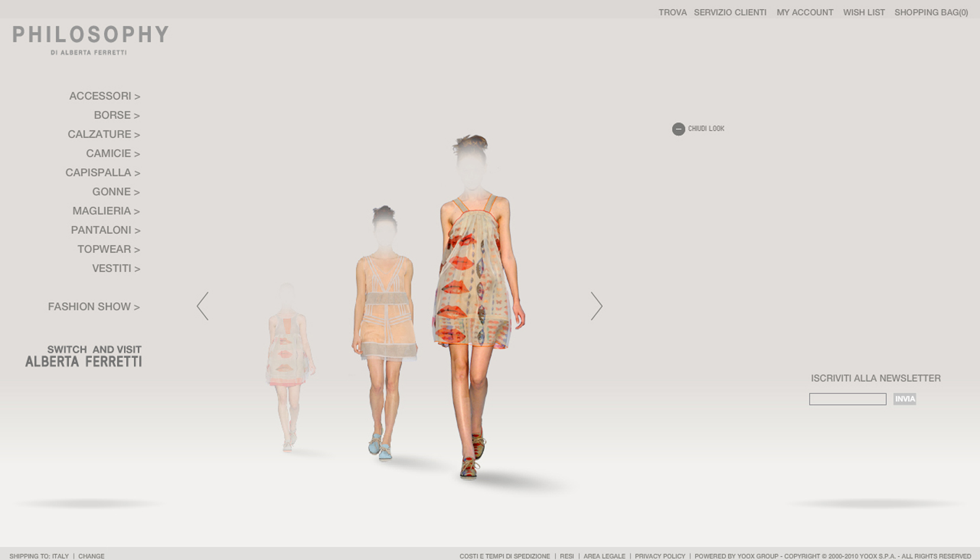Screen dimensions: 980x560
Task: Open the Calzature menu item
Action: click(104, 135)
